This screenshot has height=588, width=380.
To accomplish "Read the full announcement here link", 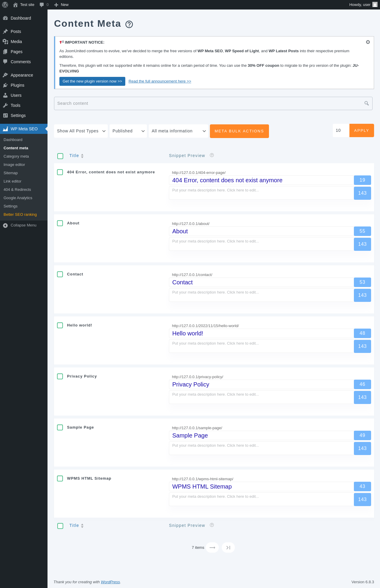I will pyautogui.click(x=160, y=81).
